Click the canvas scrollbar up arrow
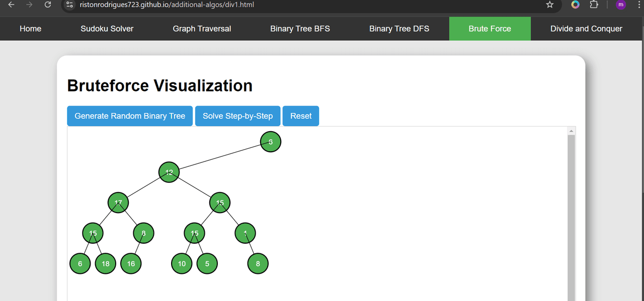The height and width of the screenshot is (301, 644). 571,131
